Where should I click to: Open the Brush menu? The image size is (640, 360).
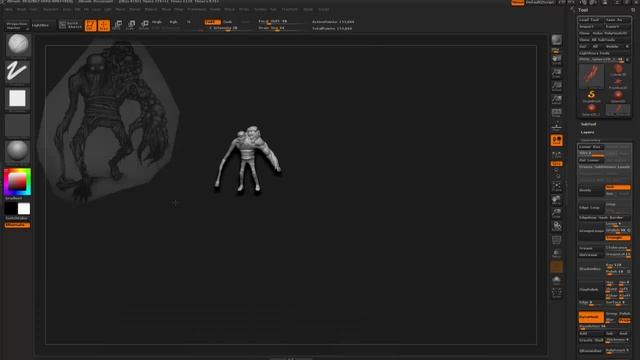coord(21,9)
